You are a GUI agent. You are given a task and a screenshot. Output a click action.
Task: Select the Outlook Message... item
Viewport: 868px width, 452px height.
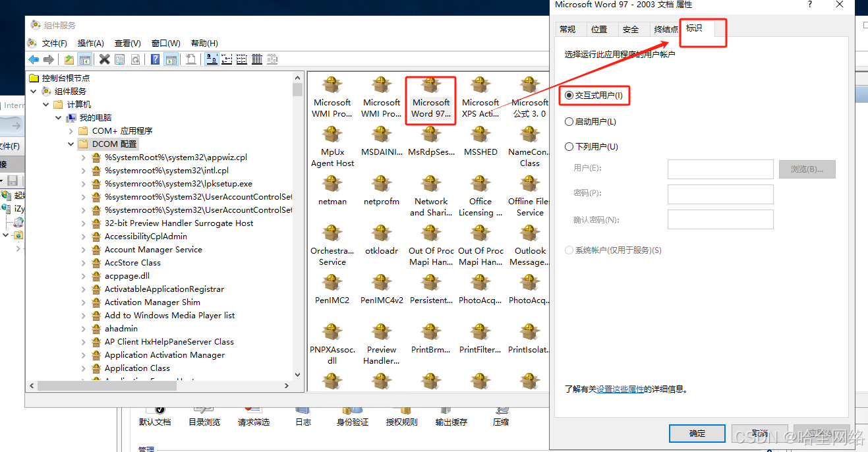pyautogui.click(x=530, y=246)
